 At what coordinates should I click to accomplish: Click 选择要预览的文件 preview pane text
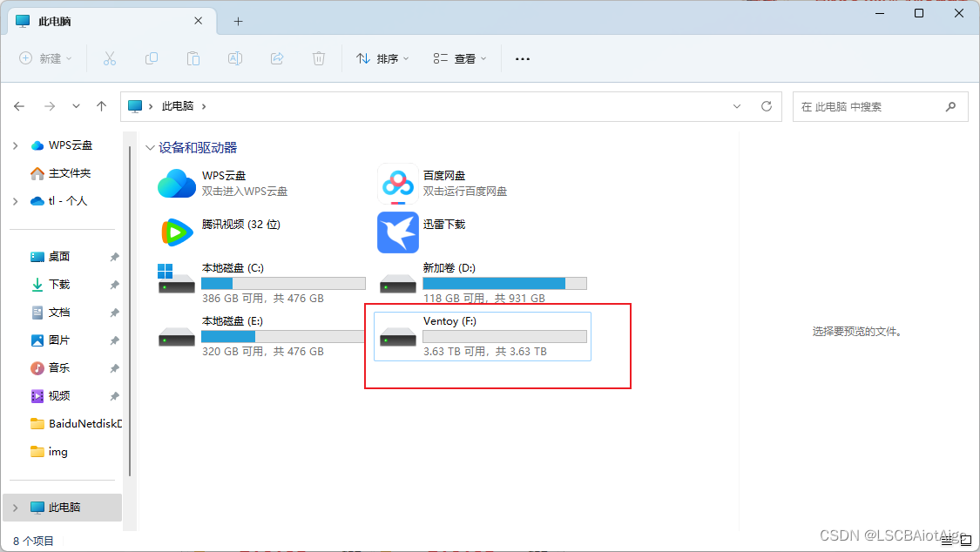click(857, 332)
